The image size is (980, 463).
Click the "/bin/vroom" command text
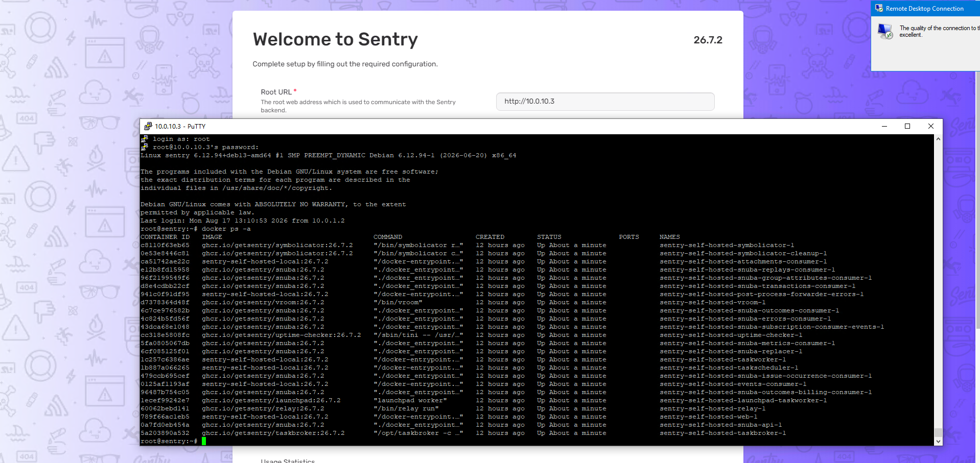coord(398,302)
